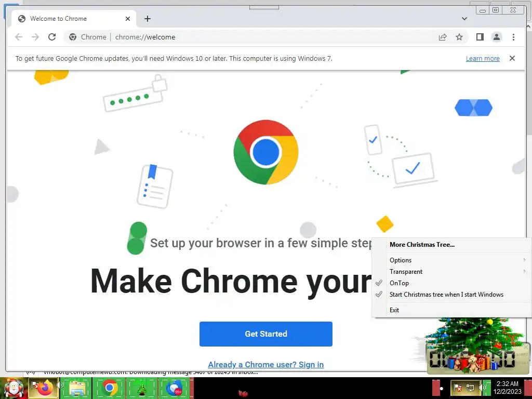Open the Chrome three-dot menu
The image size is (532, 399).
pyautogui.click(x=513, y=37)
